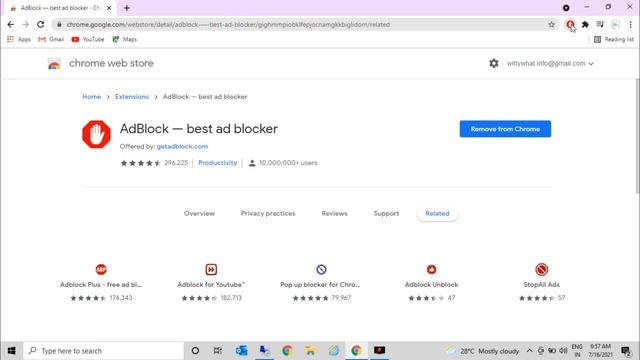Click the Adblock for Youtube title
Viewport: 640px width, 360px height.
(x=211, y=284)
